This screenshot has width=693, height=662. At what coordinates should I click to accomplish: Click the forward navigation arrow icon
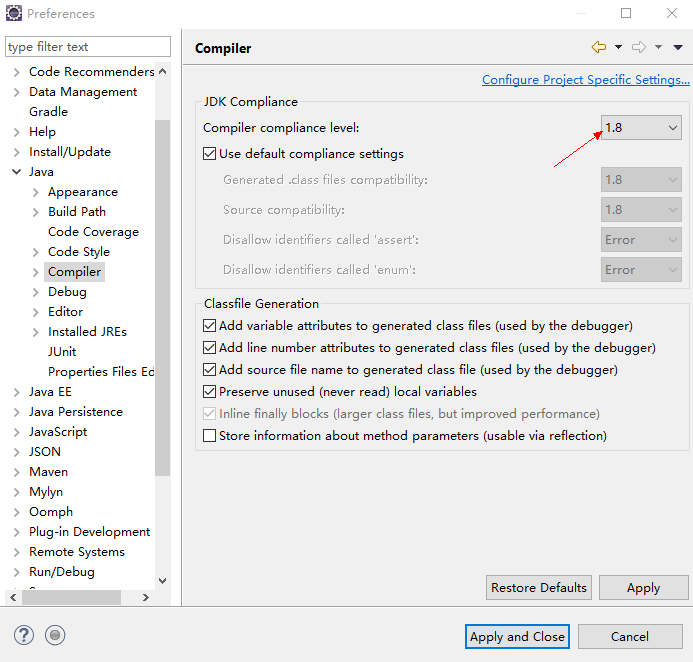pyautogui.click(x=639, y=47)
